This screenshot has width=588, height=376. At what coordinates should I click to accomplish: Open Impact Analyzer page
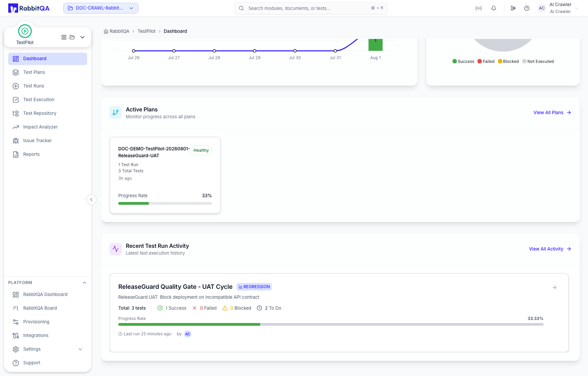point(48,127)
